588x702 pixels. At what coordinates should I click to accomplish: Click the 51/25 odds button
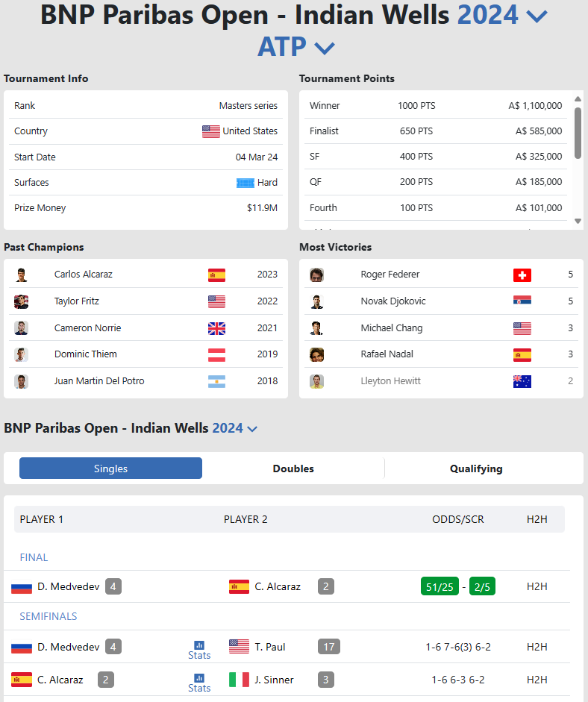(x=440, y=586)
